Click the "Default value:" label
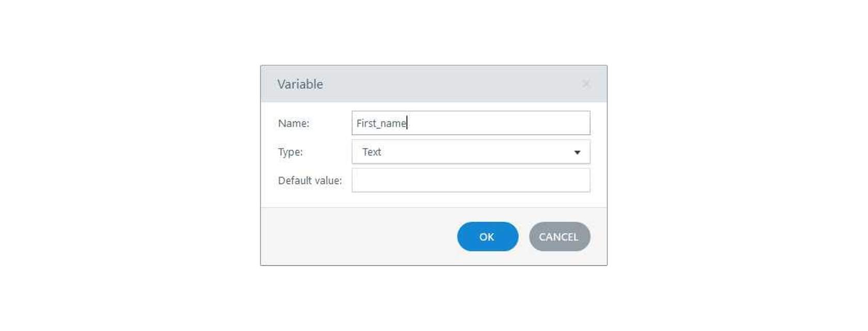The height and width of the screenshot is (331, 868). click(310, 181)
